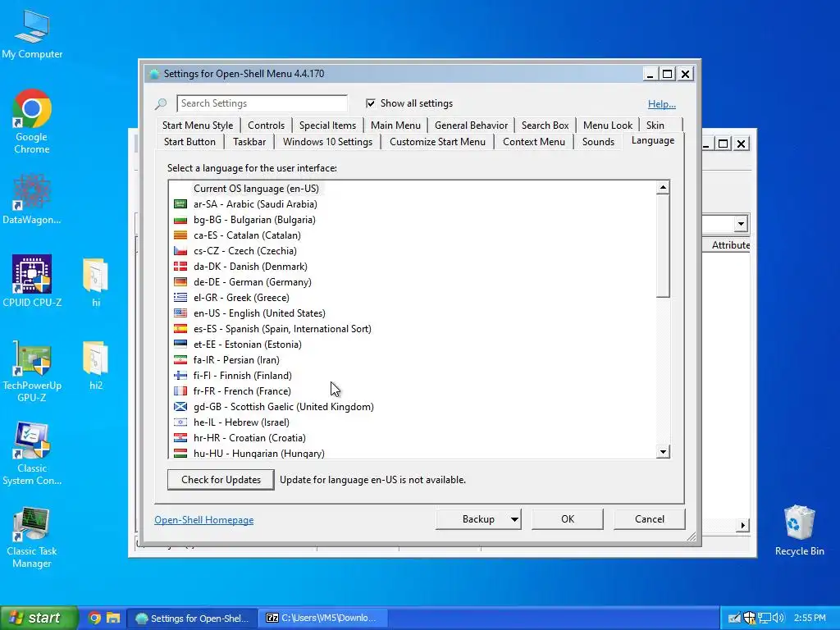This screenshot has height=630, width=840.
Task: Switch to General Behavior tab
Action: (x=471, y=126)
